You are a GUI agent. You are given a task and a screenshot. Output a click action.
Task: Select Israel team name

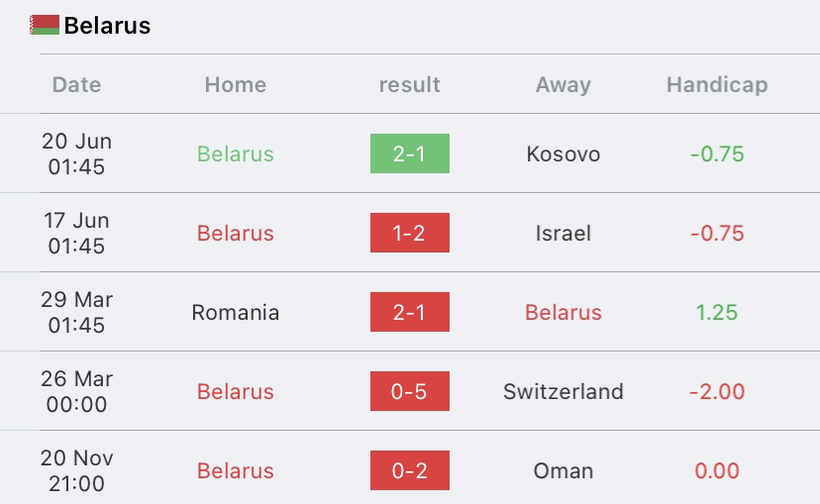pyautogui.click(x=564, y=233)
